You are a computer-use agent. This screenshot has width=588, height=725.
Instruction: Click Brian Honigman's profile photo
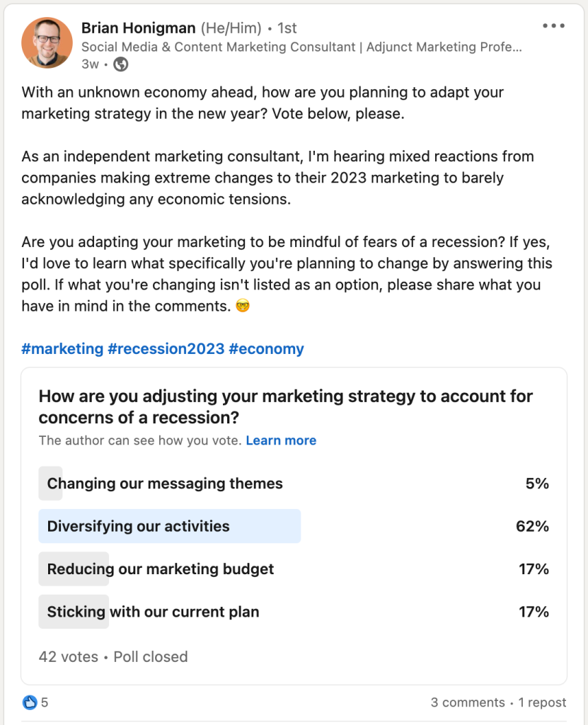tap(47, 43)
